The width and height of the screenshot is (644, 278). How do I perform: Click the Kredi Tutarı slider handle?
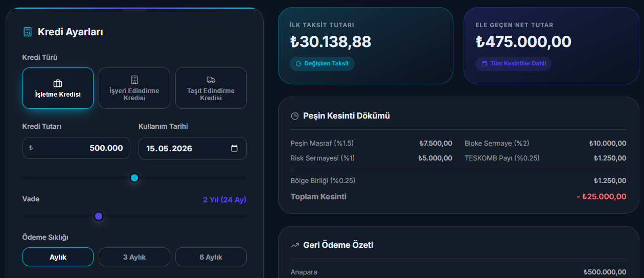pyautogui.click(x=134, y=178)
